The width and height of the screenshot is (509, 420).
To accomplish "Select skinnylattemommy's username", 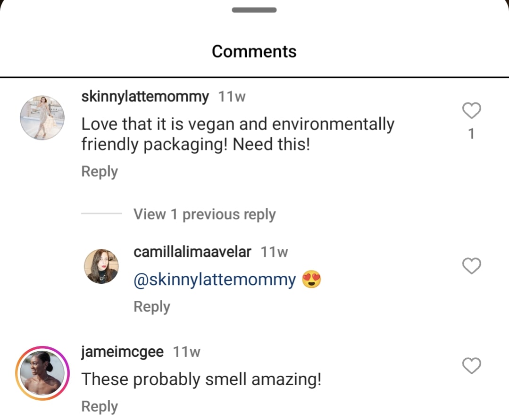I will 145,96.
